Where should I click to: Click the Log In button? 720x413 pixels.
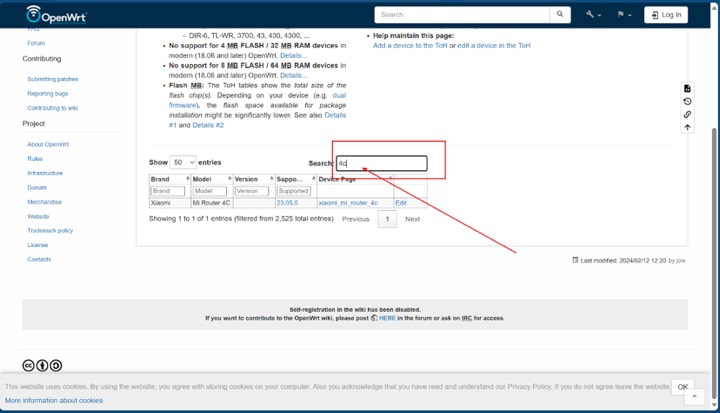click(x=665, y=15)
